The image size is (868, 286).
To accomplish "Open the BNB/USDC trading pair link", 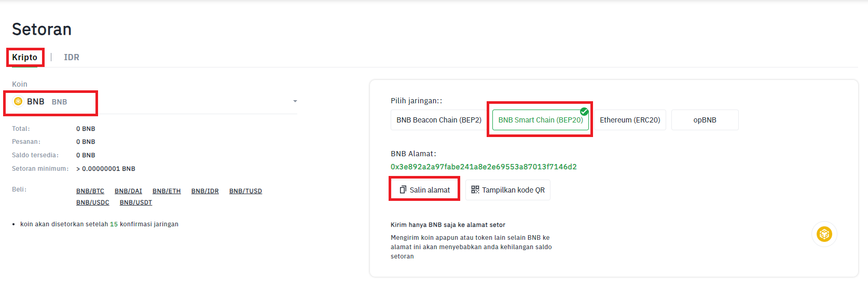I will point(93,202).
